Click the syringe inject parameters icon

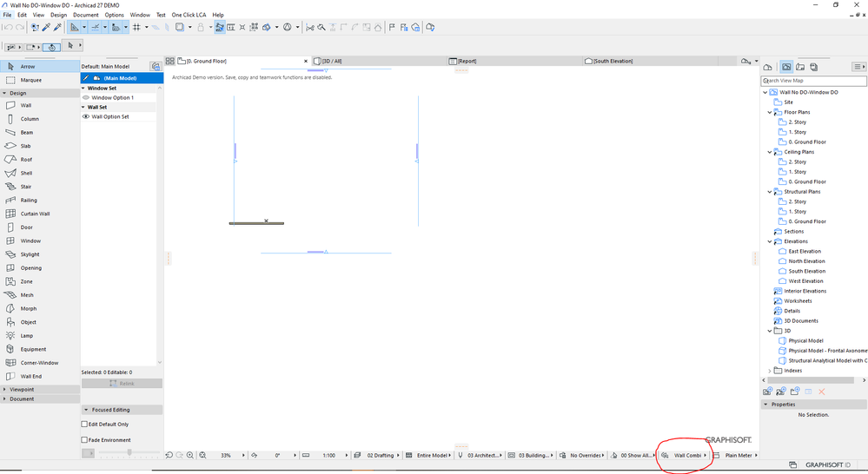pos(57,27)
